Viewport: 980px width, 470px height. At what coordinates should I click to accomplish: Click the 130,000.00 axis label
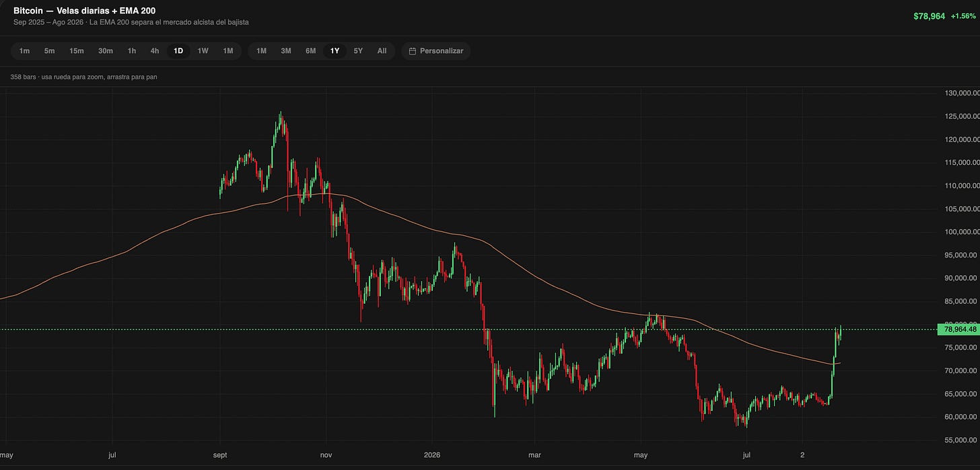click(x=961, y=93)
